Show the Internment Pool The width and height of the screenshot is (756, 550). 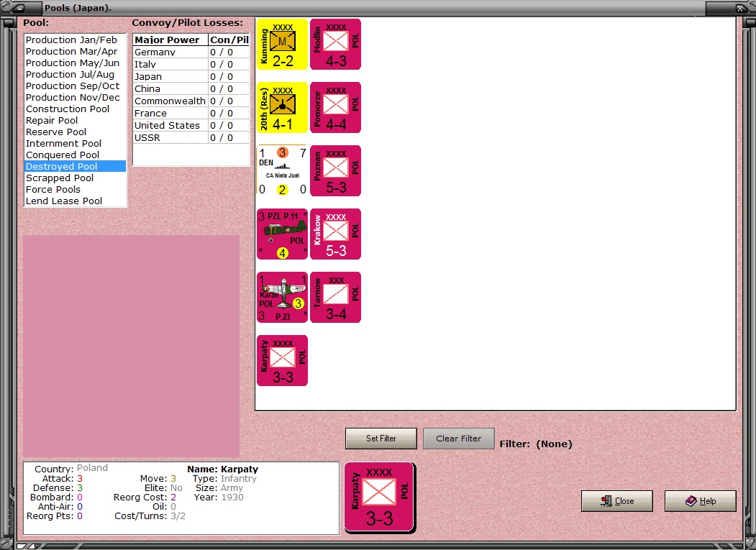tap(76, 144)
